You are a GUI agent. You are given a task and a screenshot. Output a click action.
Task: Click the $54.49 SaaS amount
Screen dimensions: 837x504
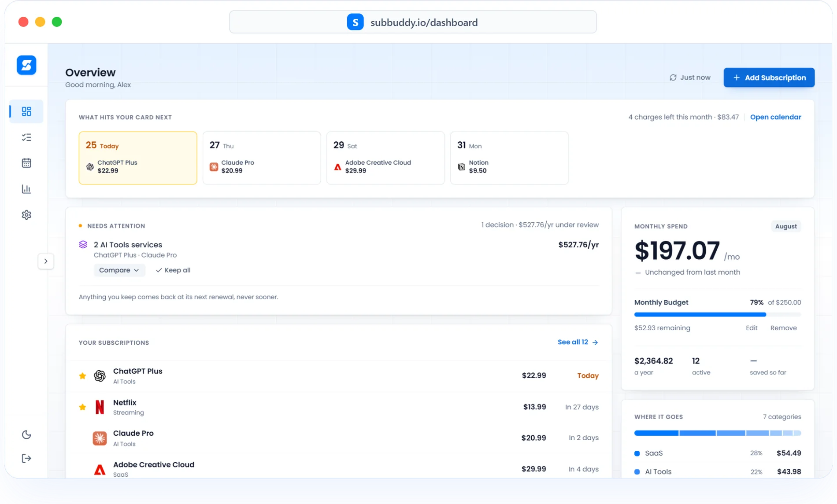tap(789, 453)
